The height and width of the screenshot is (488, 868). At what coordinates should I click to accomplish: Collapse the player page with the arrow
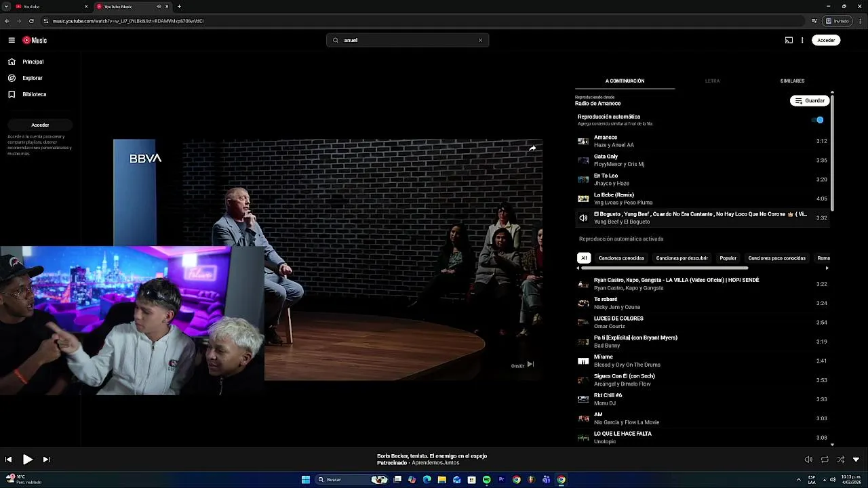coord(856,460)
